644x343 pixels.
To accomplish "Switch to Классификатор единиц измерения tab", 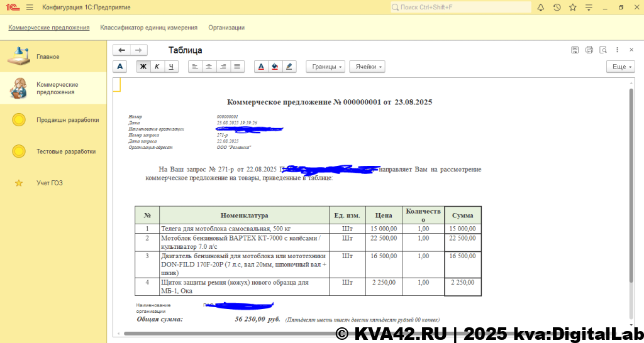I will coord(148,28).
